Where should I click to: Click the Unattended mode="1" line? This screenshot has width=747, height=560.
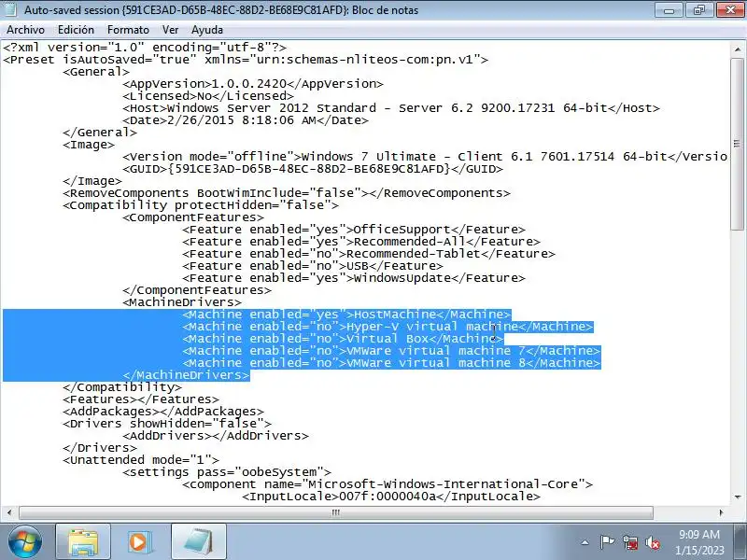(x=141, y=460)
